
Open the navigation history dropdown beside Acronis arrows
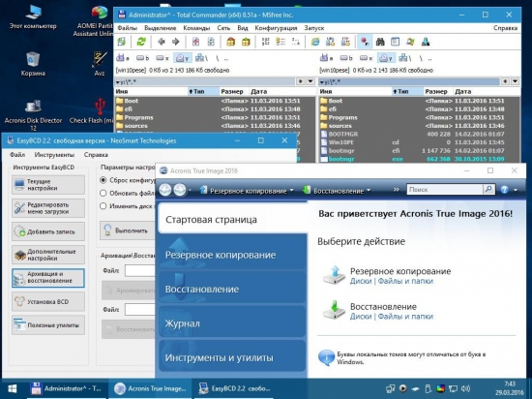coord(190,190)
